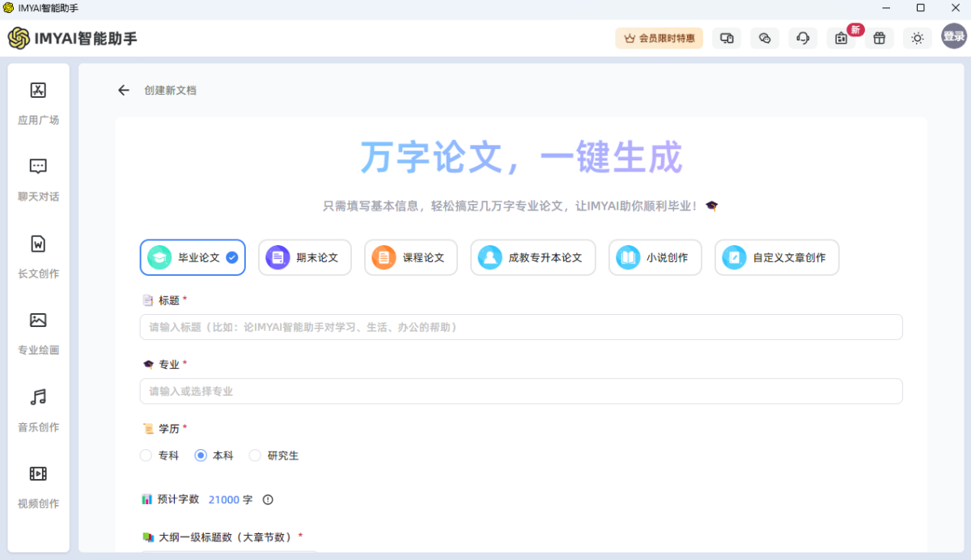Switch to 成教专升本论文 paper type tab
The image size is (971, 560).
click(533, 257)
